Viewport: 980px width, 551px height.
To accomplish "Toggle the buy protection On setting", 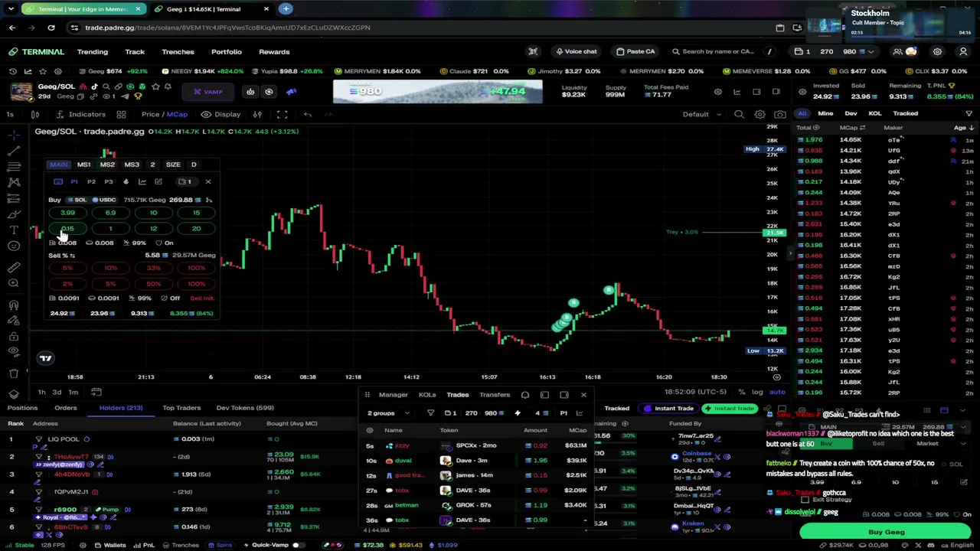I will click(x=165, y=243).
